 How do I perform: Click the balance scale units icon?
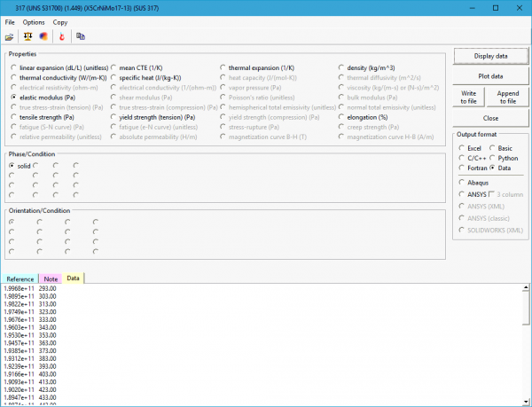click(27, 36)
